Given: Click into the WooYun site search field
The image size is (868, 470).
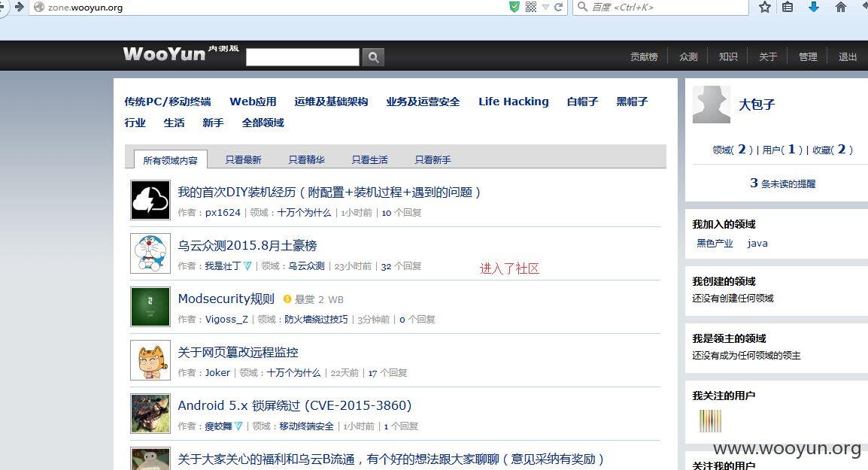Looking at the screenshot, I should [302, 57].
